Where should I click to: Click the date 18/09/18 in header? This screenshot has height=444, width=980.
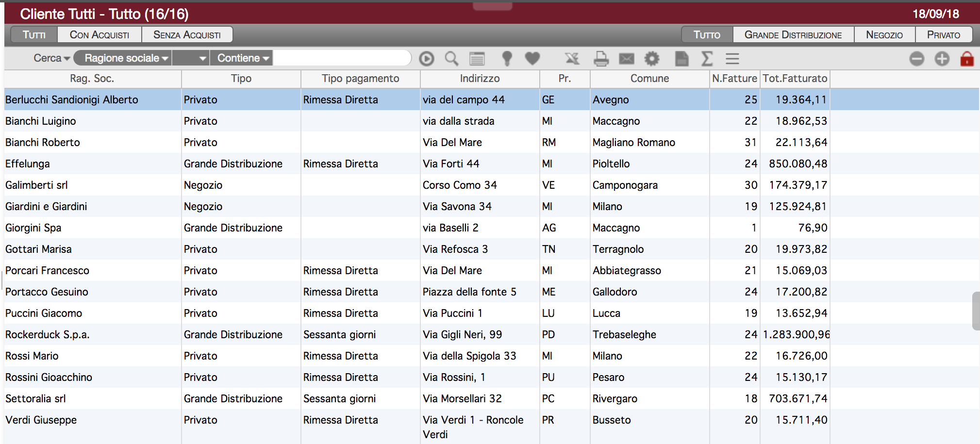click(x=936, y=14)
